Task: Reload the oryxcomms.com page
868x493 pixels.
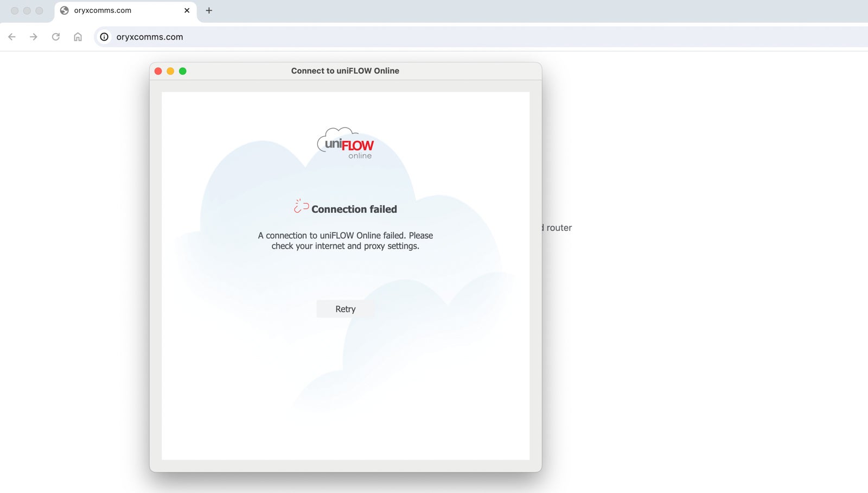Action: 56,37
